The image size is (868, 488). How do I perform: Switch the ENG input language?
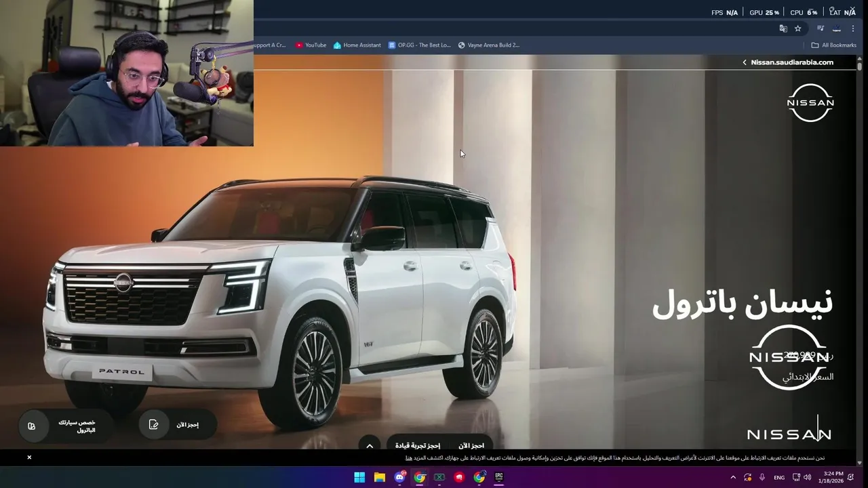779,477
